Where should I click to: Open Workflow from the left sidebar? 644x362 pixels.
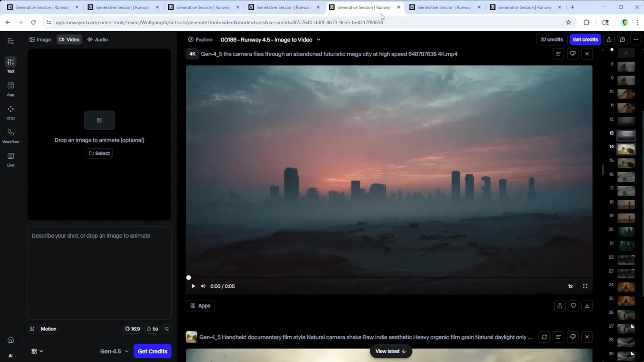[10, 136]
